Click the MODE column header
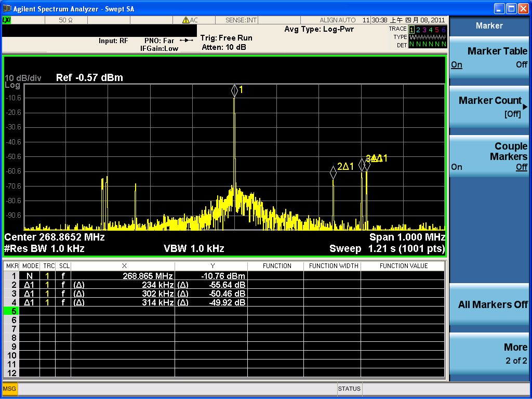532x399 pixels. point(31,266)
